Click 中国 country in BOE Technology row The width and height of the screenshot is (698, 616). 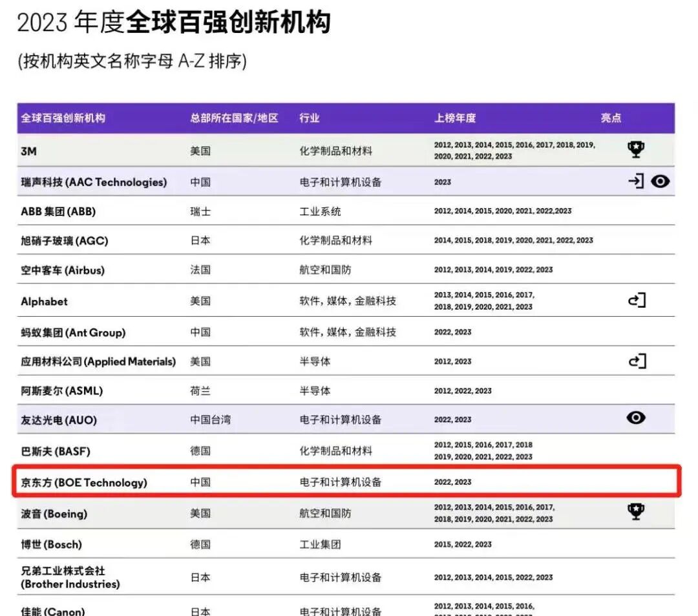click(x=200, y=482)
